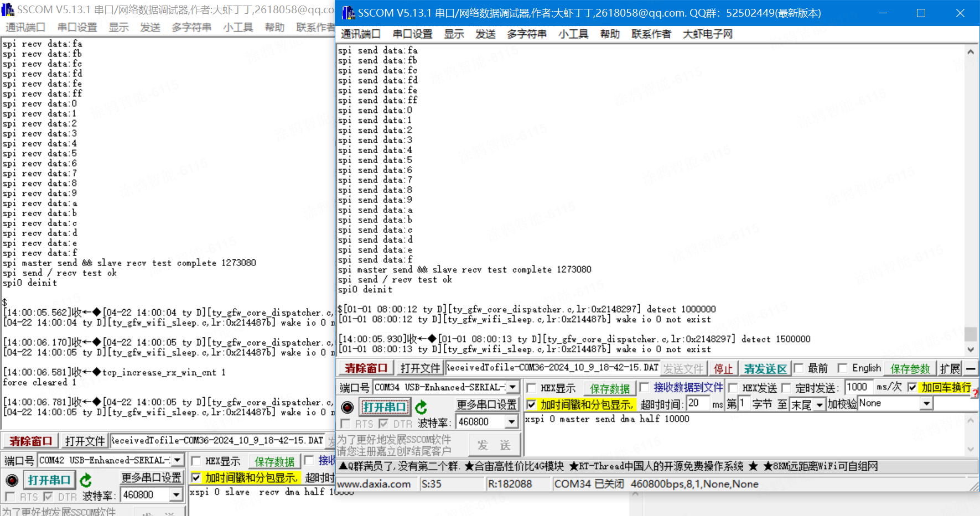Open 大虾电子网 menu
Viewport: 980px width, 516px height.
708,34
